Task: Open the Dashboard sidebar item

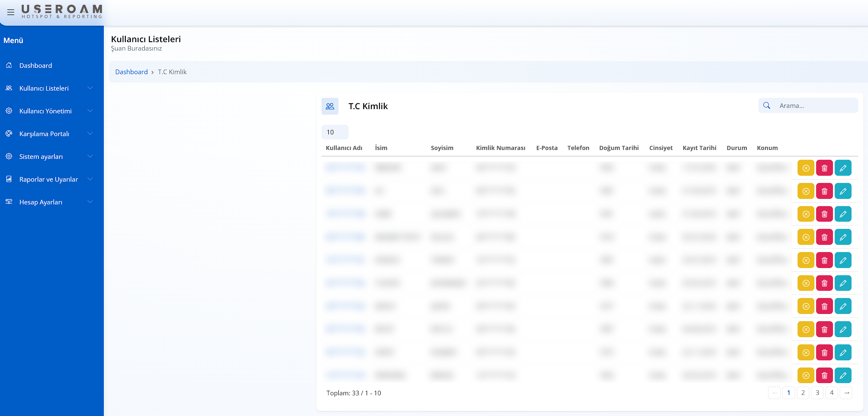Action: [36, 65]
